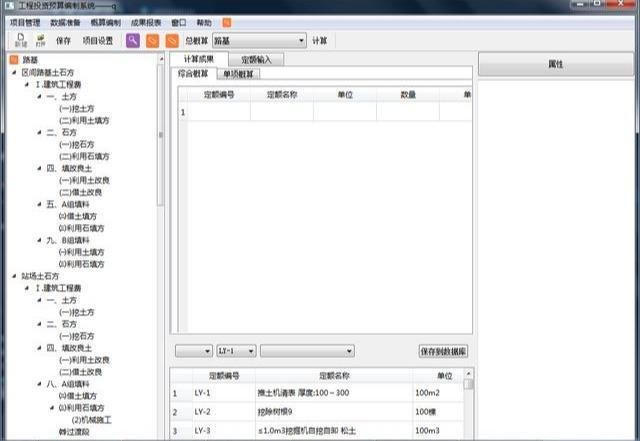Image resolution: width=640 pixels, height=441 pixels.
Task: Open the 项目管理 menu
Action: pos(25,22)
